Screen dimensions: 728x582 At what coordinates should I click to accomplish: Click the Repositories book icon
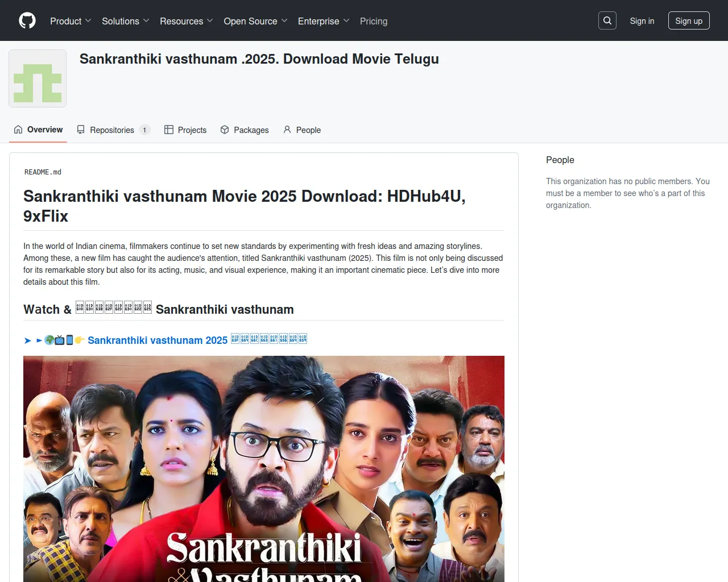[81, 130]
